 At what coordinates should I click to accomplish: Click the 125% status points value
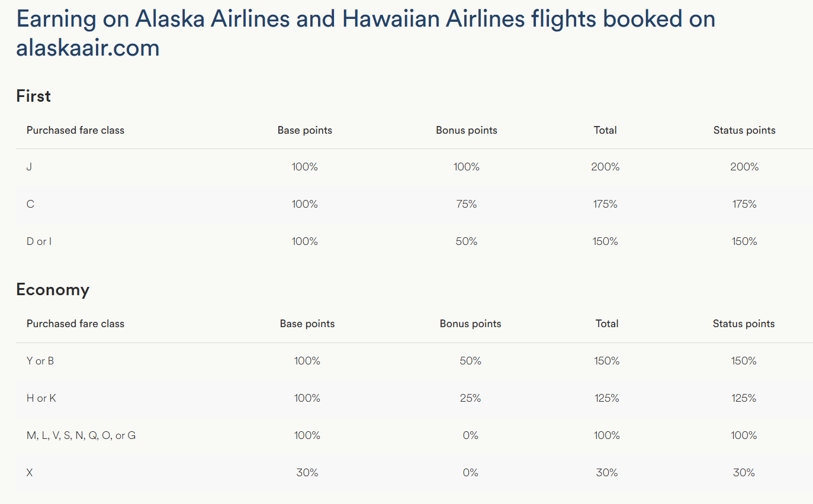[744, 398]
